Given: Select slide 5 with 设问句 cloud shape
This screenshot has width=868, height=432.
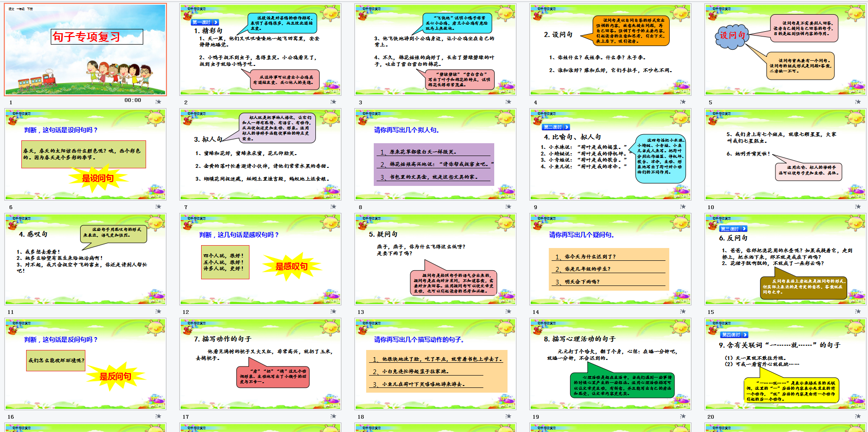Looking at the screenshot, I should 785,50.
